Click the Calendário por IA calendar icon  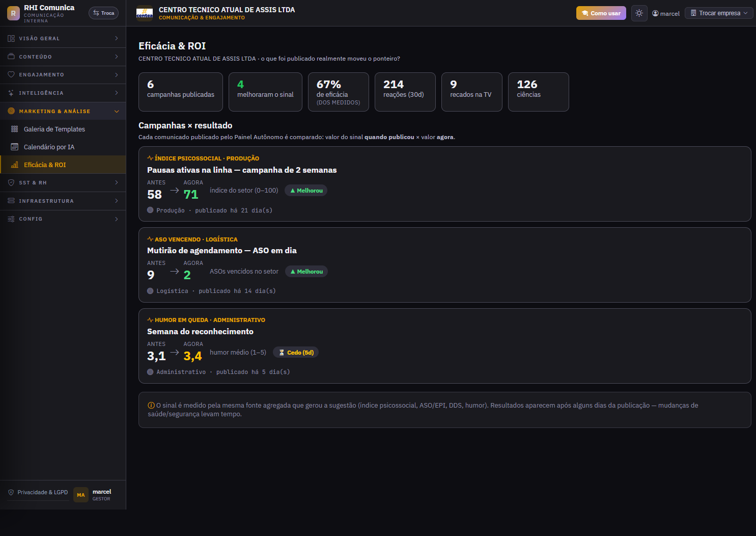(15, 147)
